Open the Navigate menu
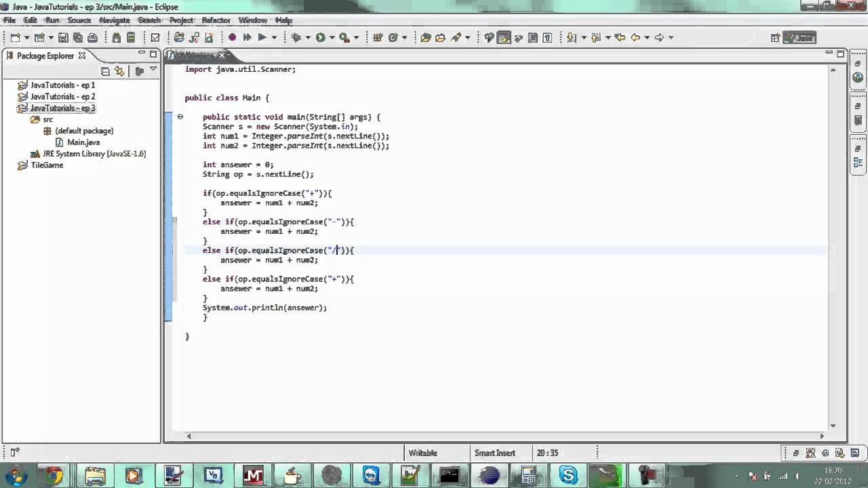This screenshot has height=488, width=868. (x=114, y=20)
